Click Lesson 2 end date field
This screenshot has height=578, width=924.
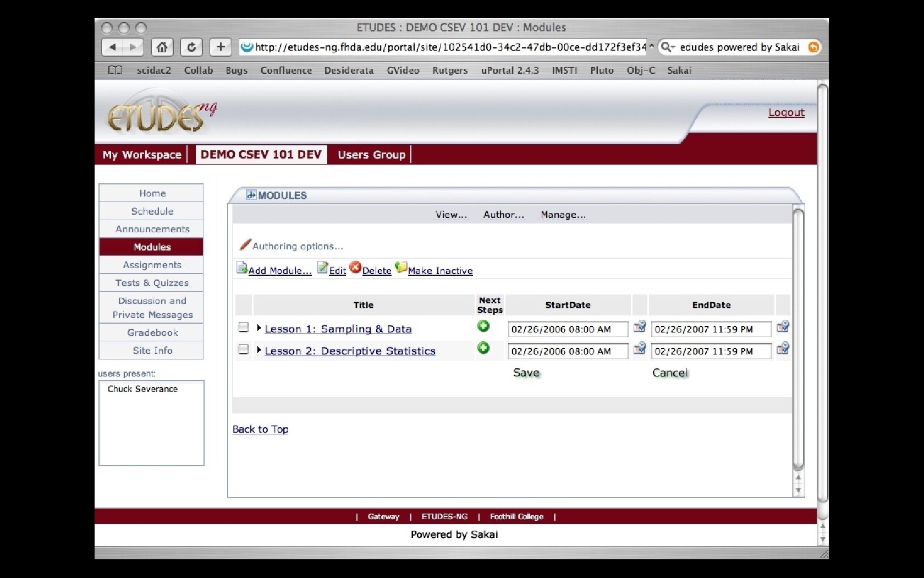coord(711,351)
